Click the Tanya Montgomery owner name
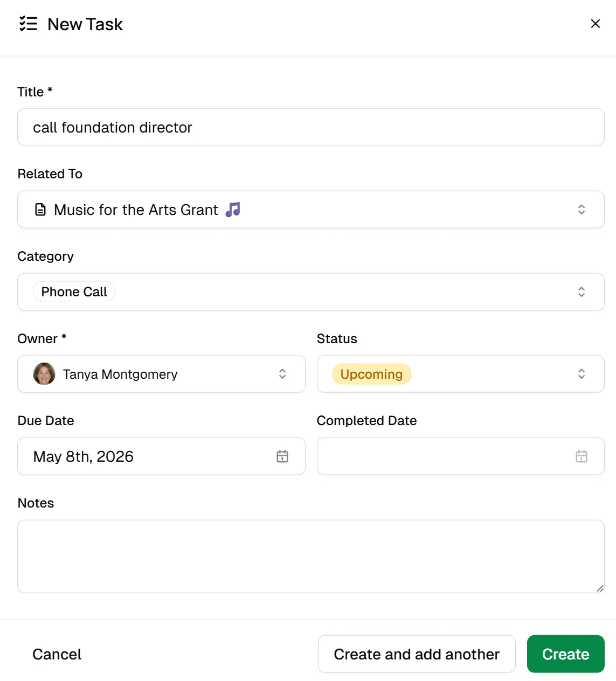The width and height of the screenshot is (616, 681). pyautogui.click(x=120, y=374)
